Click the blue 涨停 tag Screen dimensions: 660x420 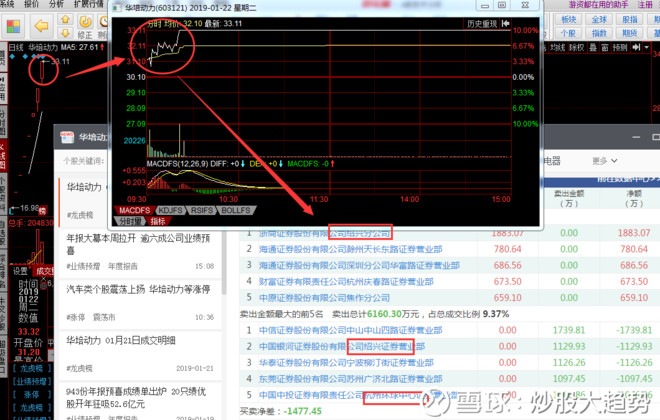(x=32, y=395)
